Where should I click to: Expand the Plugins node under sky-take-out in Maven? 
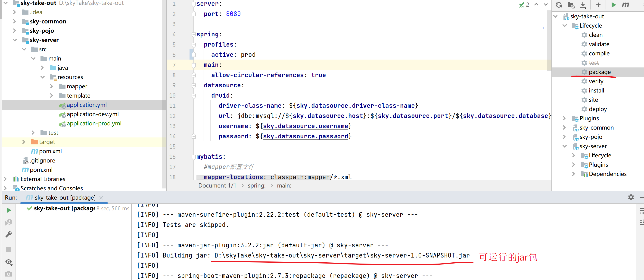click(x=564, y=118)
